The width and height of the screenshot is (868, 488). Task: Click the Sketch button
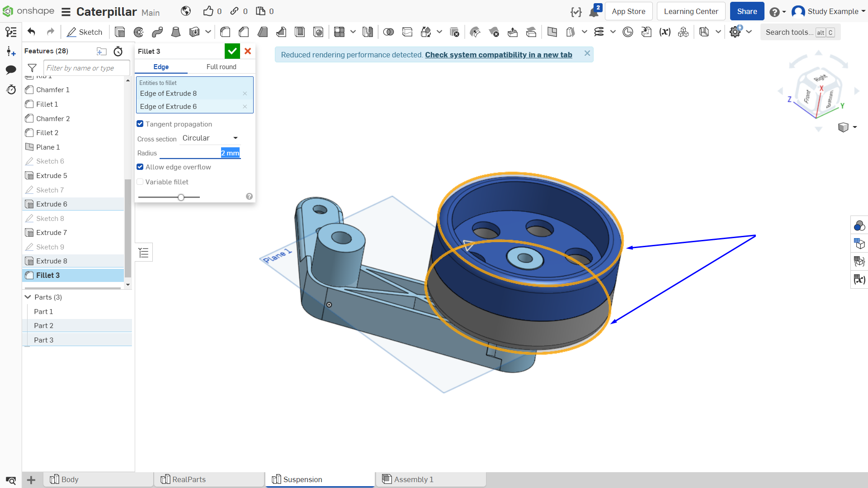(x=85, y=32)
